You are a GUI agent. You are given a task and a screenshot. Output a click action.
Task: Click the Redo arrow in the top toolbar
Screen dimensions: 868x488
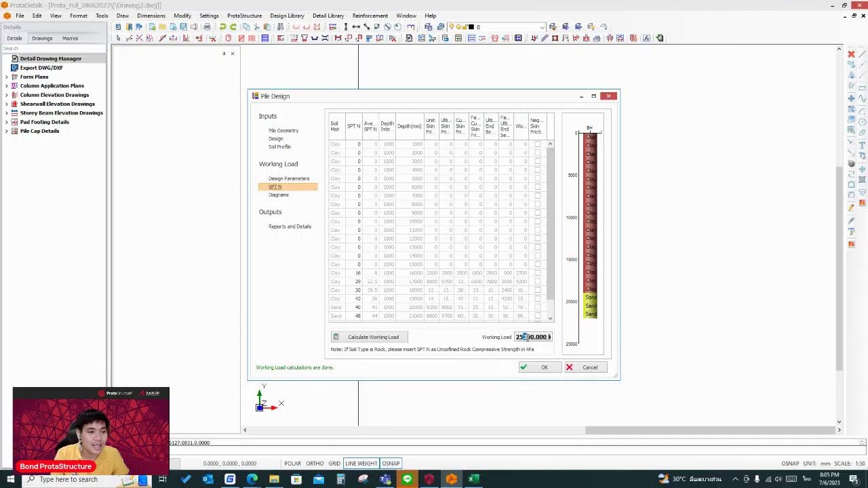point(233,27)
